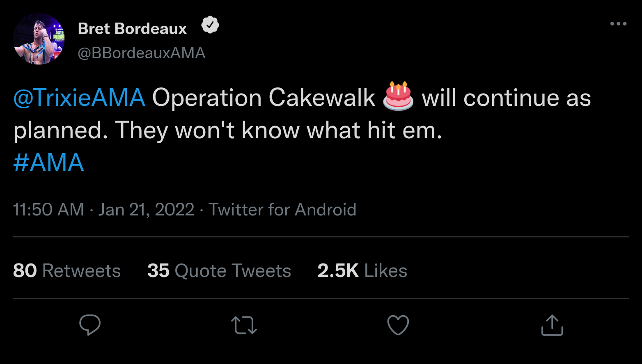Click the Jan 21, 2022 date
Viewport: 642px width, 364px height.
click(x=146, y=210)
